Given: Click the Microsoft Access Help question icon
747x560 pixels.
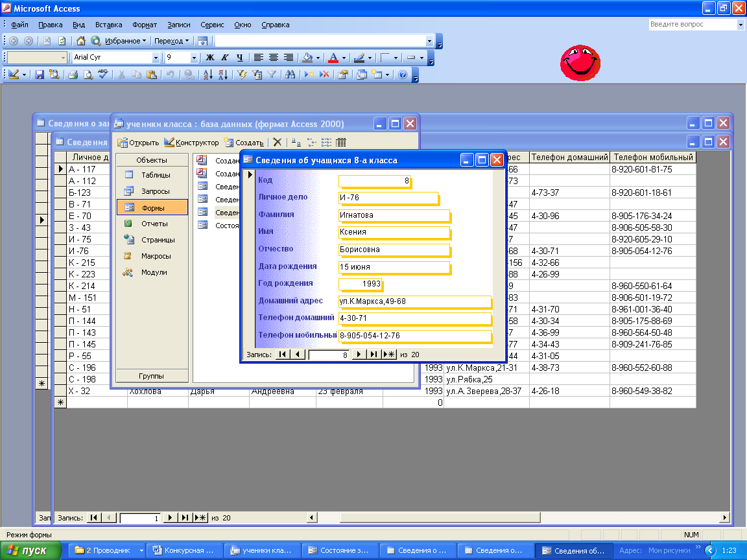Looking at the screenshot, I should (403, 75).
